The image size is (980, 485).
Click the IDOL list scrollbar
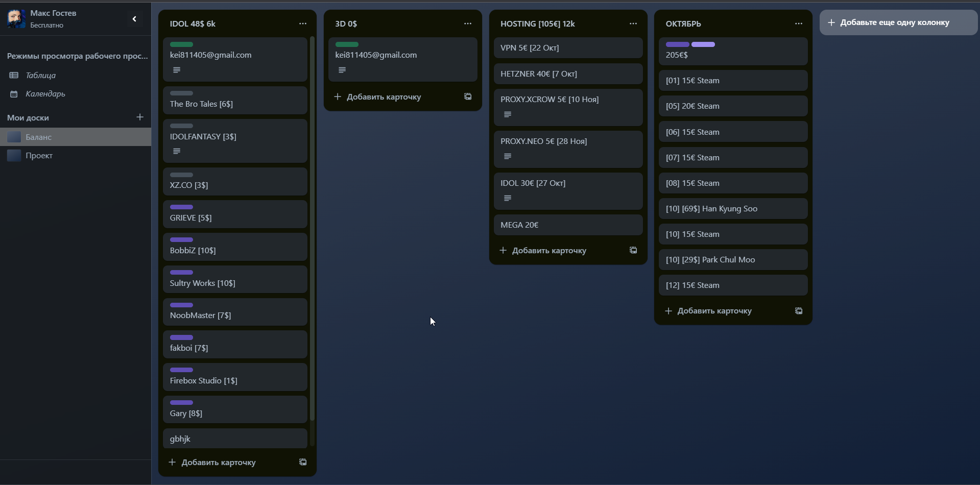[312, 229]
